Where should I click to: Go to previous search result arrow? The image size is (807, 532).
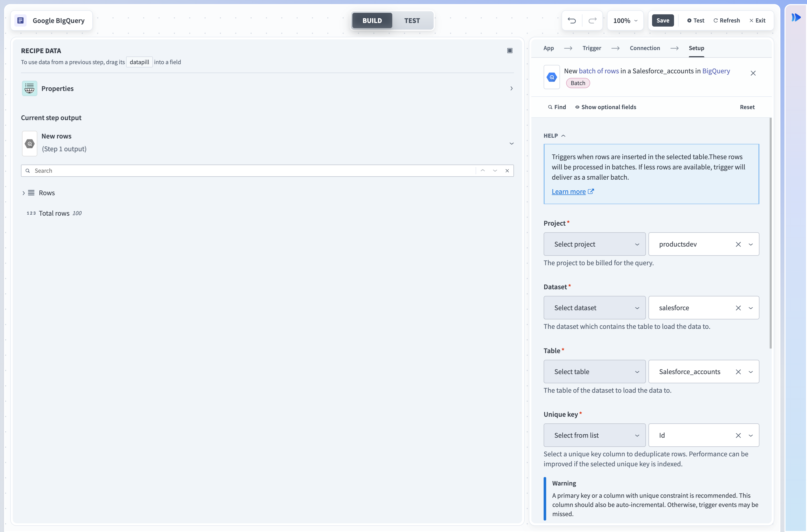pyautogui.click(x=483, y=171)
